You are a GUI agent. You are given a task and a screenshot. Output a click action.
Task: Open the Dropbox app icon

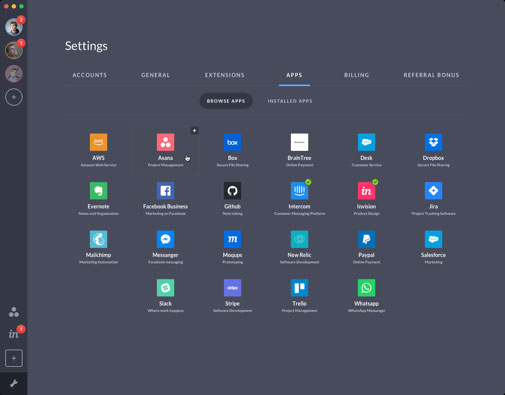[433, 142]
